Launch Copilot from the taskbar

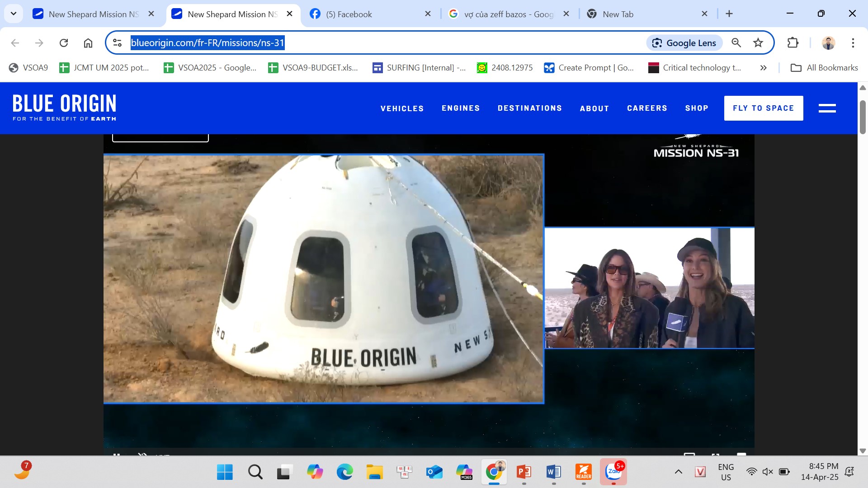315,472
